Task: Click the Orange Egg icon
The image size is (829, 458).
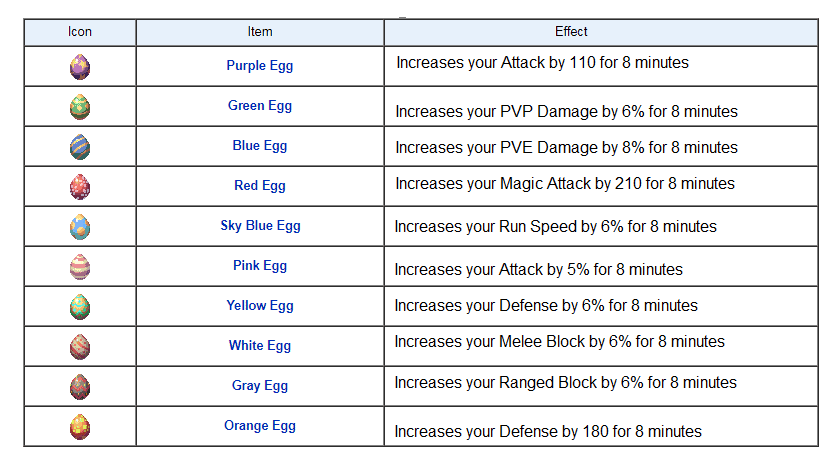Action: click(80, 427)
